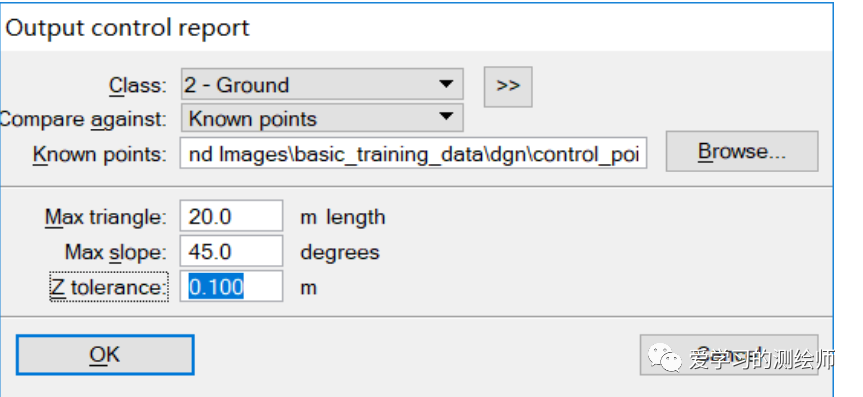The height and width of the screenshot is (397, 863).
Task: Confirm the dialog with OK
Action: (105, 355)
